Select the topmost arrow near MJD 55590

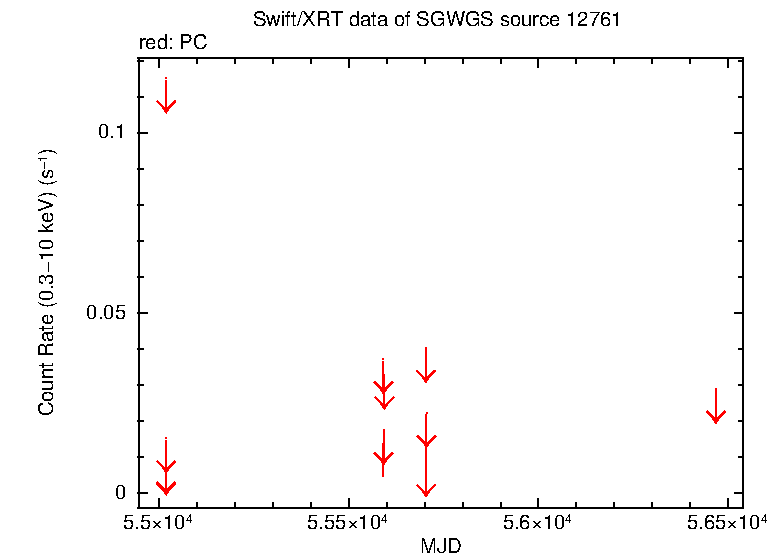click(383, 385)
